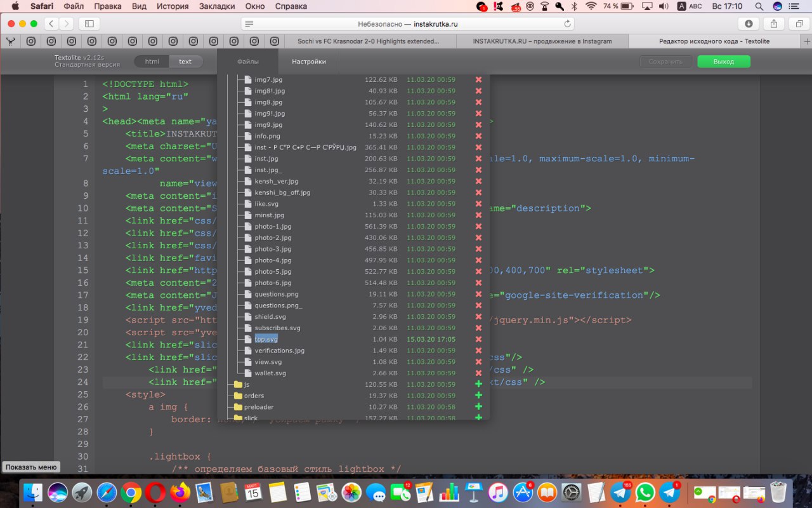Image resolution: width=812 pixels, height=508 pixels.
Task: Delete img7.jpg with its red cross
Action: click(x=478, y=79)
